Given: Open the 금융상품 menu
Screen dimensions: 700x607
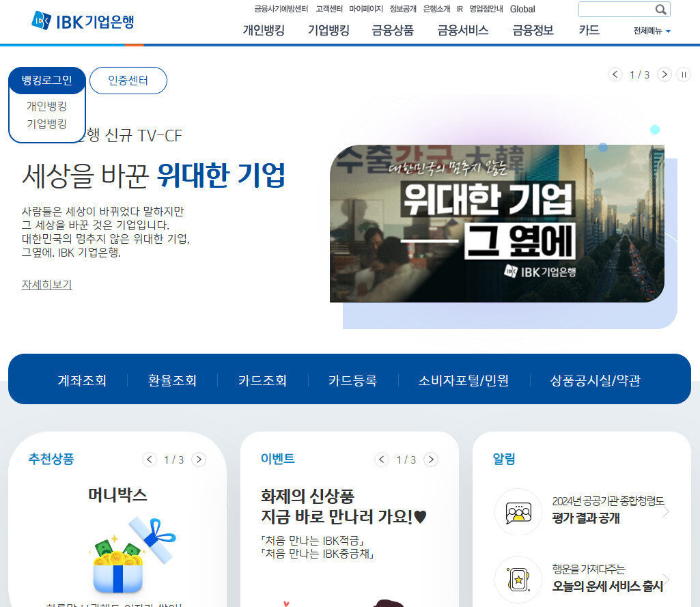Looking at the screenshot, I should click(x=393, y=30).
